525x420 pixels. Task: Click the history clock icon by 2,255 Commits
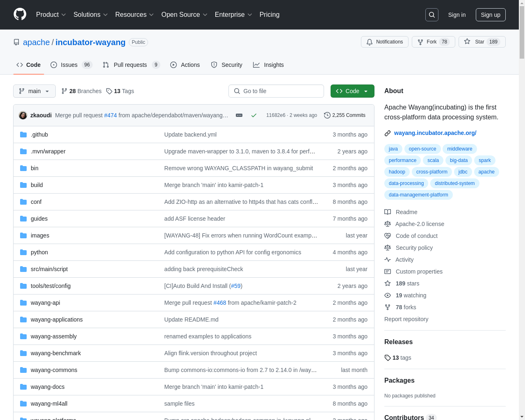[327, 115]
